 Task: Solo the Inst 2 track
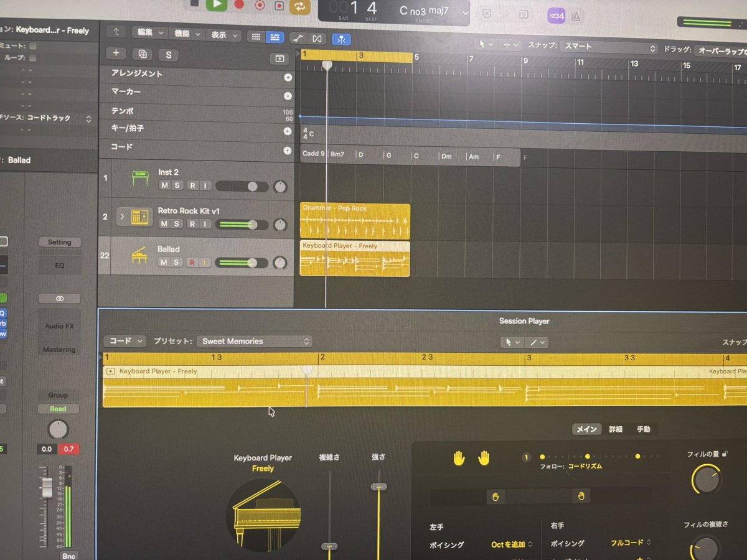click(177, 185)
